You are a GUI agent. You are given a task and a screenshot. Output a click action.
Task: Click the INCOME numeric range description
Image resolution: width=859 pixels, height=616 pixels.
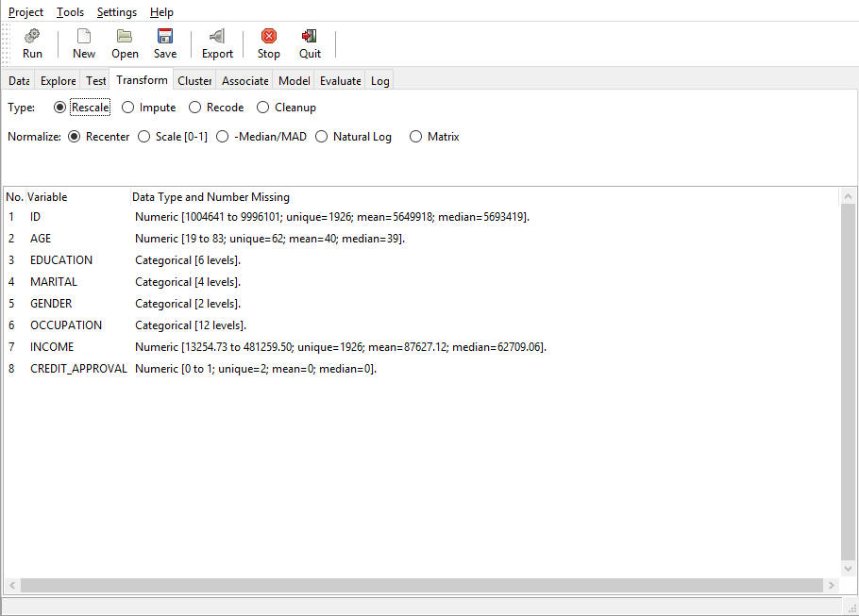[341, 347]
